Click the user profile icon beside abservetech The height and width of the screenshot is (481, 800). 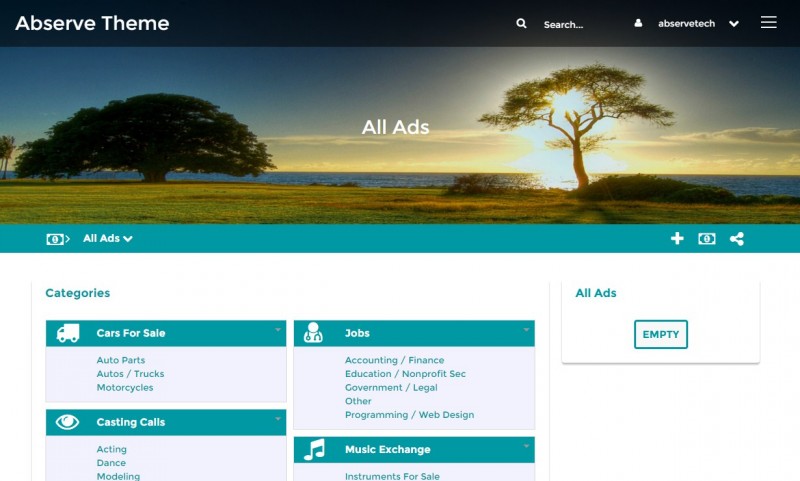638,23
